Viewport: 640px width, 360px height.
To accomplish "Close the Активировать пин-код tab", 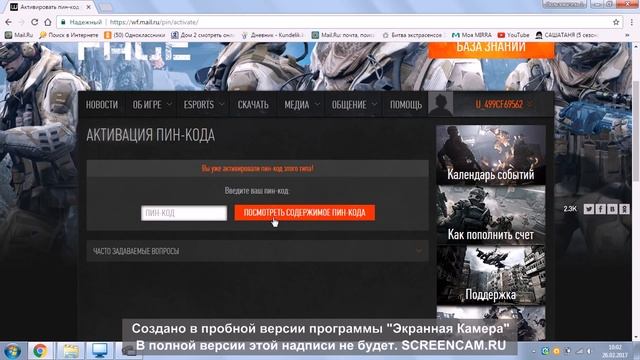I will tap(88, 7).
